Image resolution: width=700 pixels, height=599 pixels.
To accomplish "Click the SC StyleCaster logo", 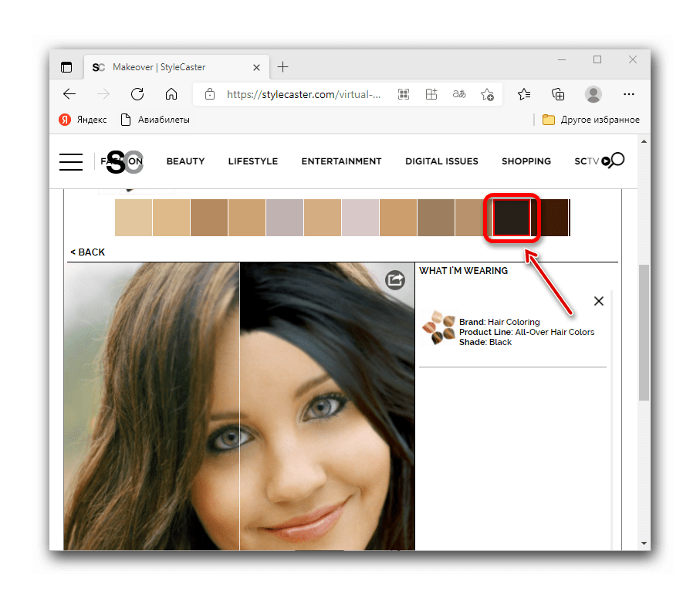I will click(x=123, y=161).
